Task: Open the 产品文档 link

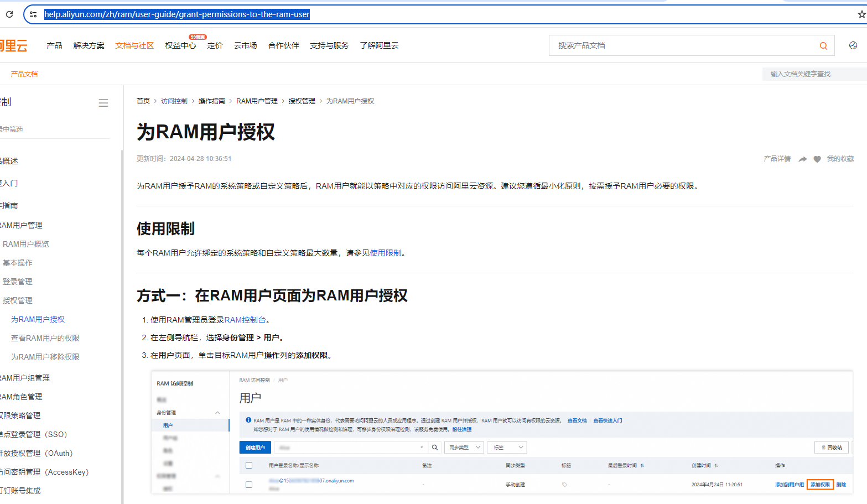Action: (x=24, y=74)
